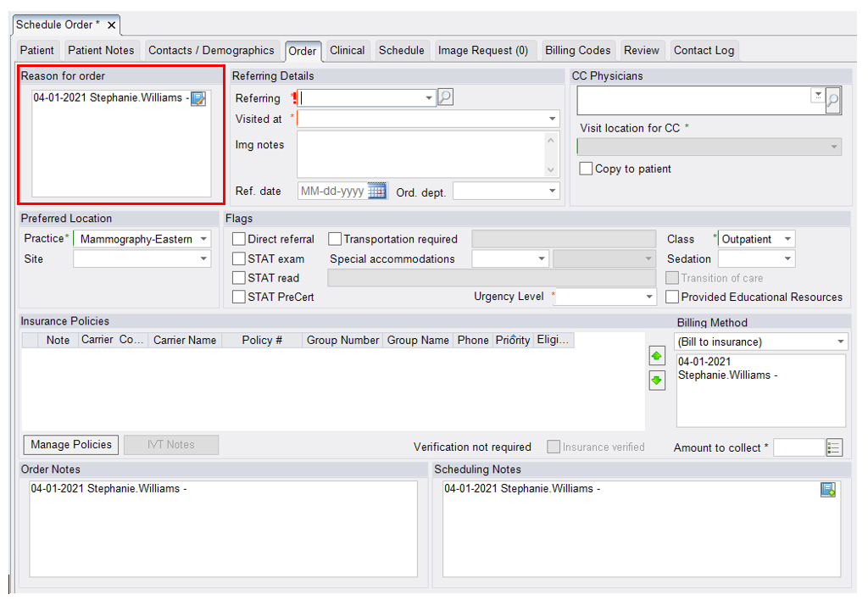Enable STAT read flag
This screenshot has height=600, width=868.
pyautogui.click(x=239, y=278)
